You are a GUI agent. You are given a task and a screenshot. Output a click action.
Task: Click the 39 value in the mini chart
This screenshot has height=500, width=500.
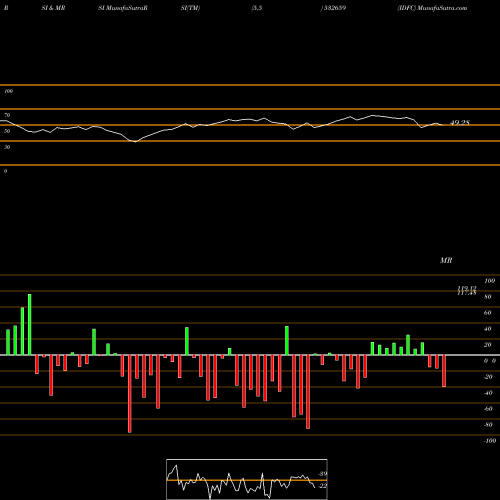pyautogui.click(x=323, y=474)
